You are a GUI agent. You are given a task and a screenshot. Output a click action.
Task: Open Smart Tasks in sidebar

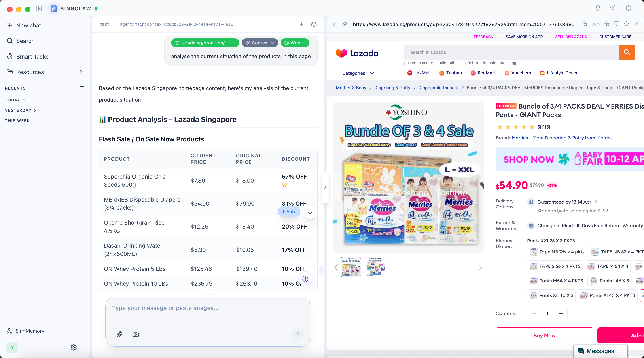[32, 57]
